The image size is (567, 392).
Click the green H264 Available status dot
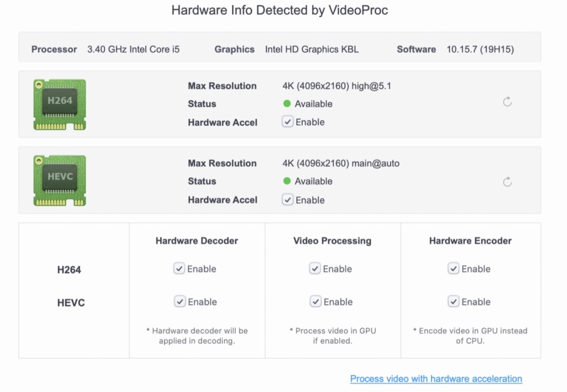coord(287,104)
